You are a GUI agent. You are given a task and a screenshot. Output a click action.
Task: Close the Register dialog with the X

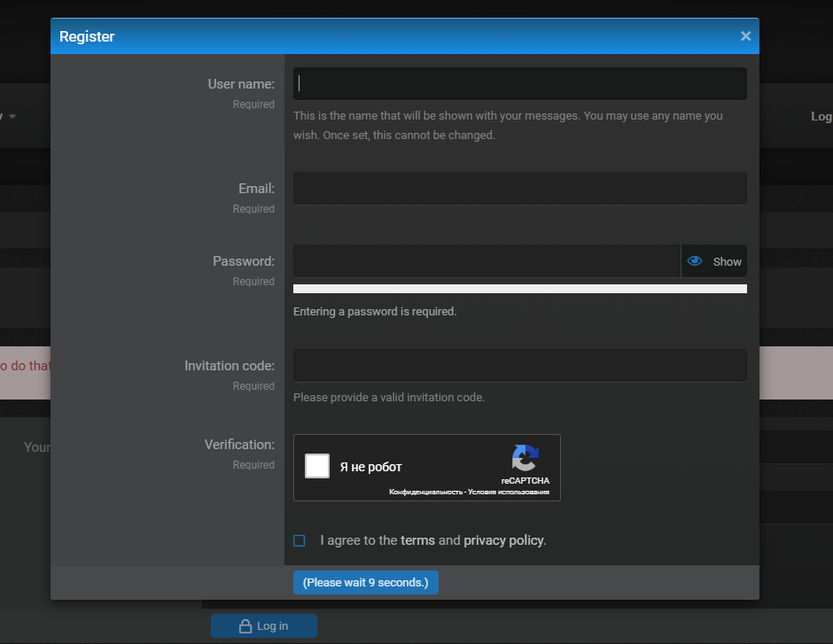click(x=745, y=36)
